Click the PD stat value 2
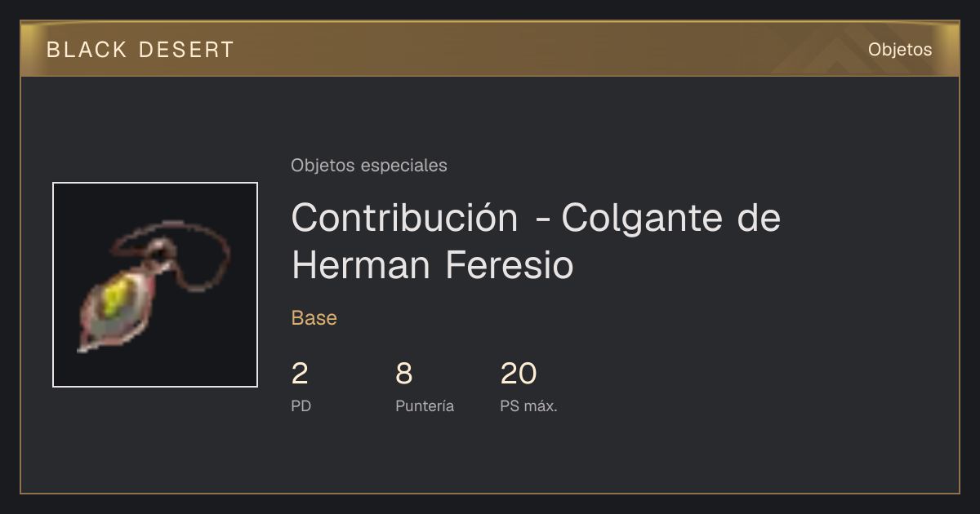The height and width of the screenshot is (514, 980). click(300, 374)
